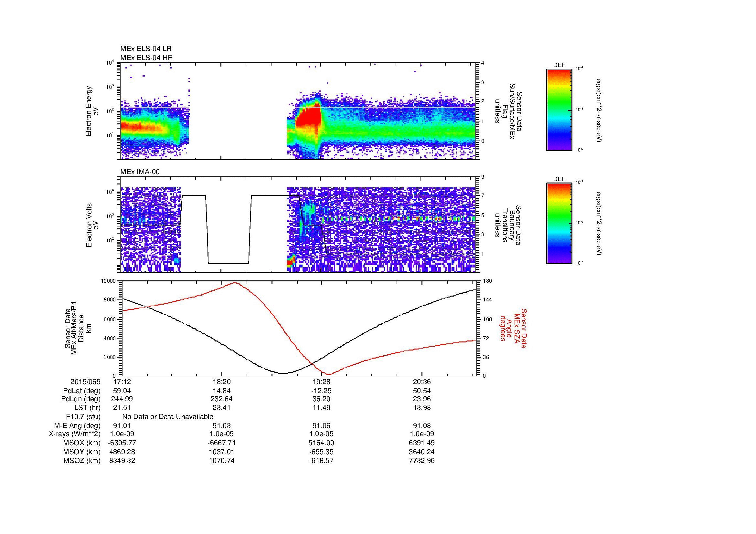This screenshot has width=756, height=534.
Task: Click the 'Electron Energy eV' axis label
Action: click(92, 111)
